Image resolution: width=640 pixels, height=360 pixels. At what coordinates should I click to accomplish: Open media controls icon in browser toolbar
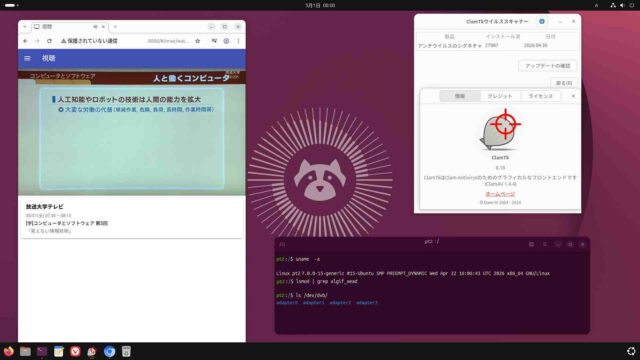(x=214, y=41)
